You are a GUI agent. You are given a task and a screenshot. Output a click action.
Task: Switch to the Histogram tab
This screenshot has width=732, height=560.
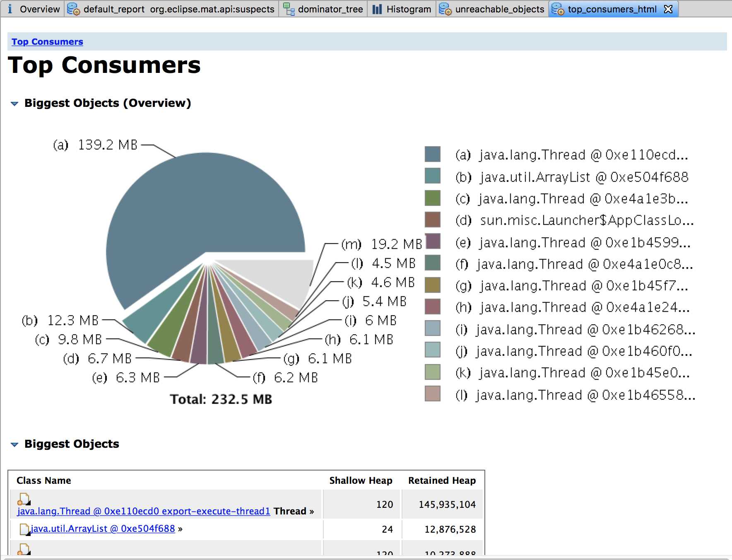click(402, 9)
